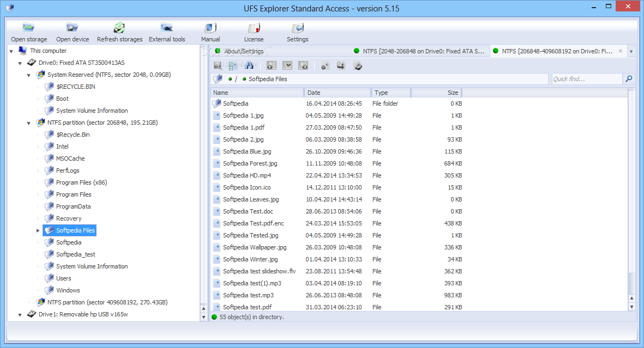Collapse the Drive0 Fixed ATA node
644x348 pixels.
(x=20, y=63)
